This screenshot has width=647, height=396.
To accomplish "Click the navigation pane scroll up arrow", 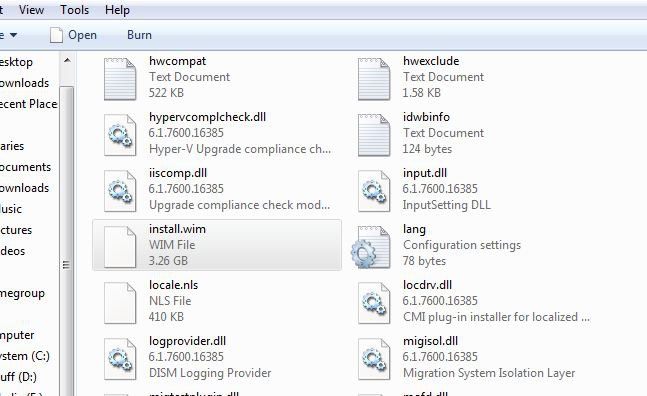I will [x=67, y=61].
